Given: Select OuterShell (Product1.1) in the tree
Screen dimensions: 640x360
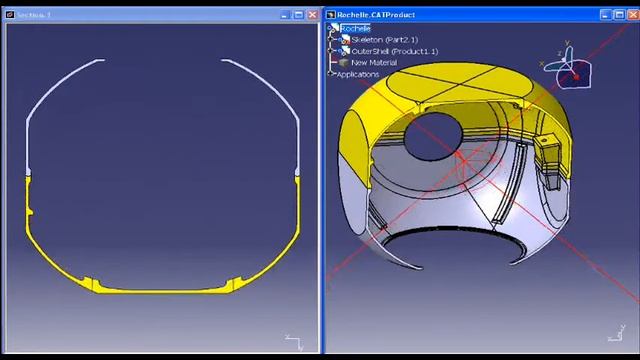Looking at the screenshot, I should coord(395,51).
